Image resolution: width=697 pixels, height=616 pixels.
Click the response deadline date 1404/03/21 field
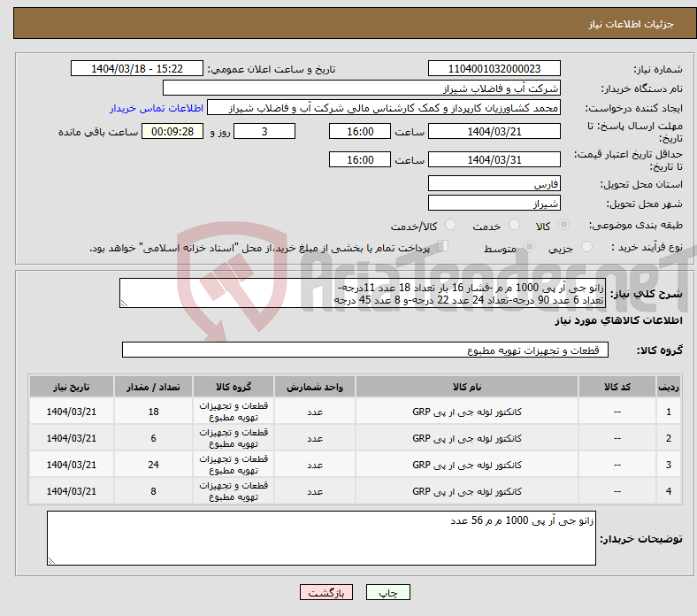(x=494, y=131)
